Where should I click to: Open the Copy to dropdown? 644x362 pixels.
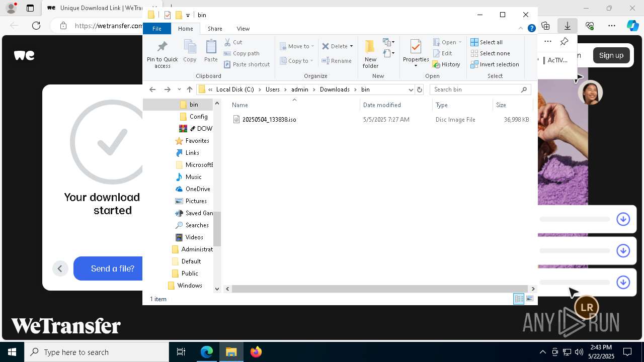click(297, 61)
